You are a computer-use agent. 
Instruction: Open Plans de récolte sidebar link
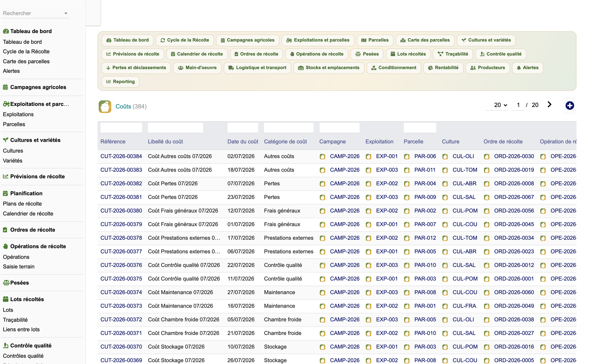tap(22, 204)
